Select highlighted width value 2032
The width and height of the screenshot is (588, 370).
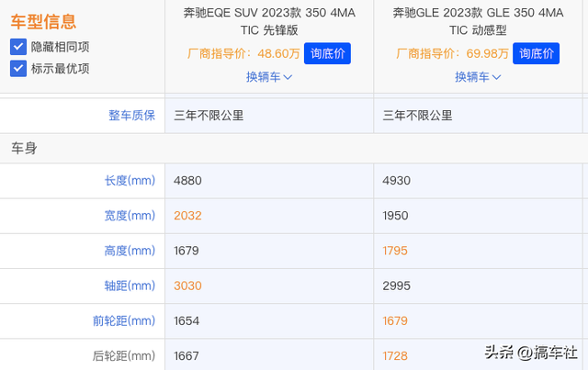(x=187, y=216)
